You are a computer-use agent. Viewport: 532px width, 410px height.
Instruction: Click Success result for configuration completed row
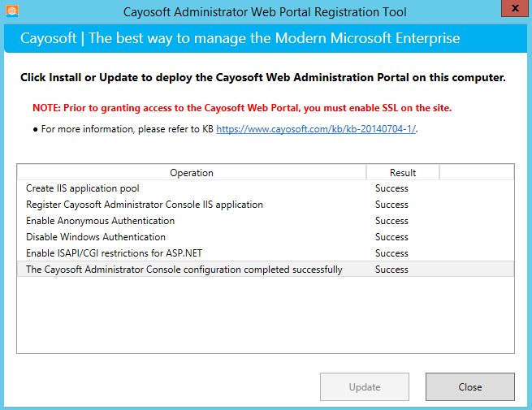coord(391,270)
